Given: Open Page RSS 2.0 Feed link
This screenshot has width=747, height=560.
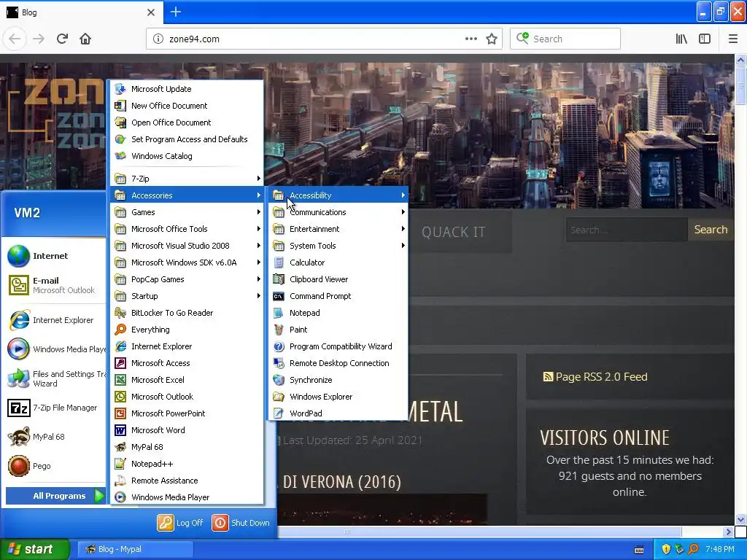Looking at the screenshot, I should point(595,377).
